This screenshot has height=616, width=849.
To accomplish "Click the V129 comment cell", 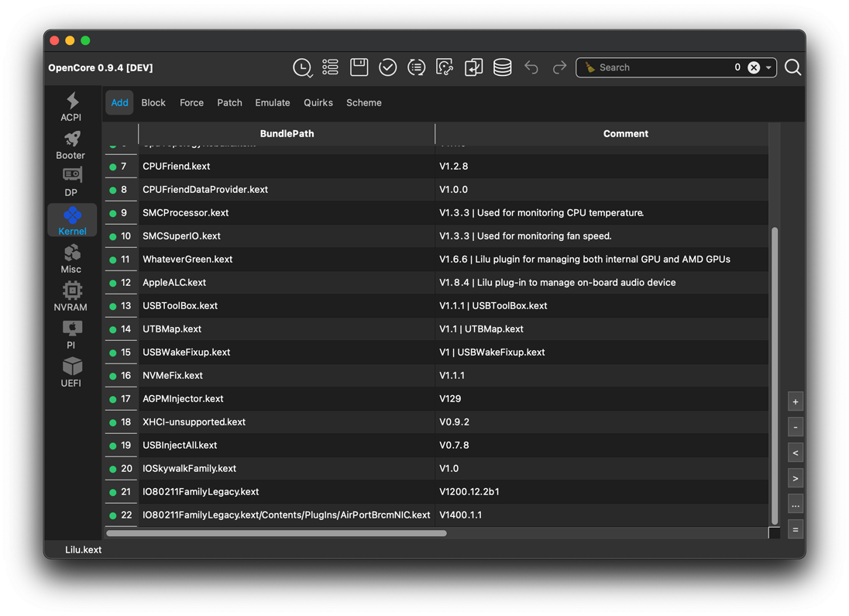I will pyautogui.click(x=602, y=399).
